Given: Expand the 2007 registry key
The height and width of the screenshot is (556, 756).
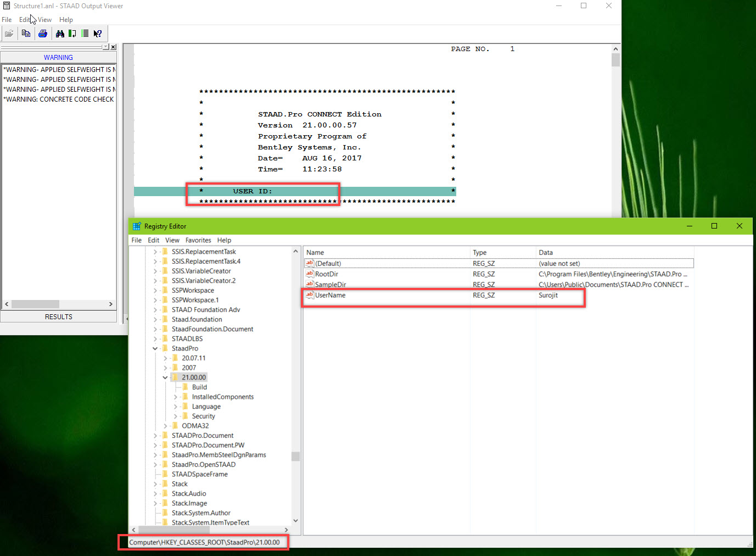Looking at the screenshot, I should tap(165, 368).
